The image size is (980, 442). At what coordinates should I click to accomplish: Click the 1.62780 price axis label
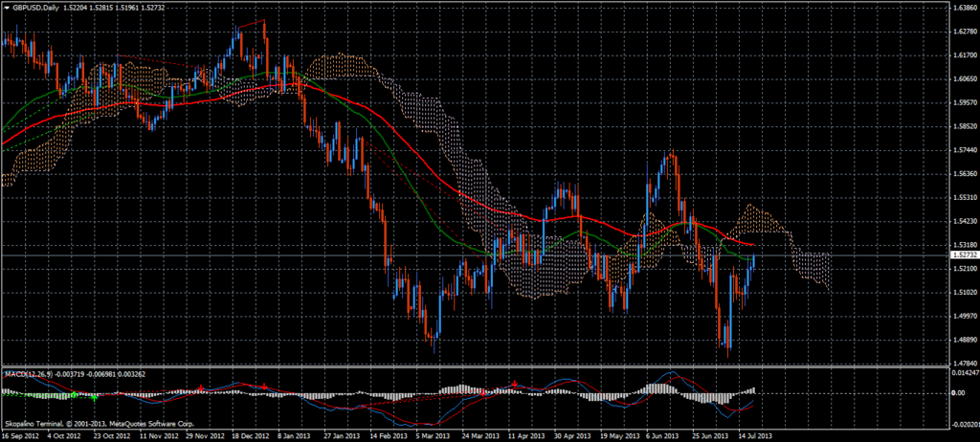click(x=967, y=32)
